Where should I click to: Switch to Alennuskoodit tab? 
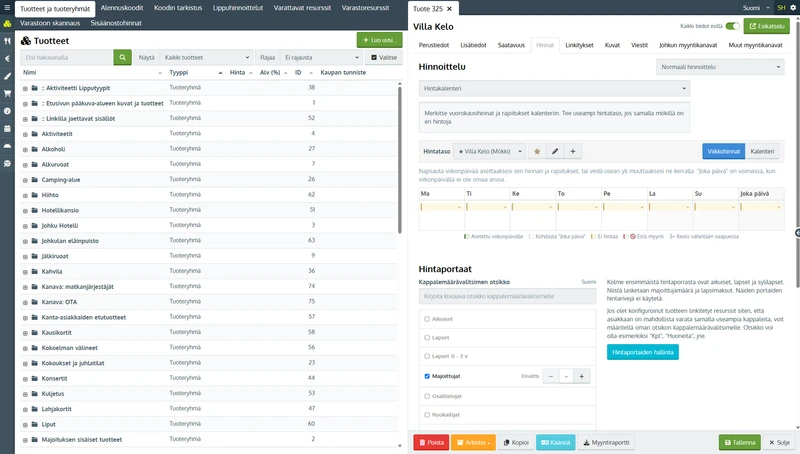pyautogui.click(x=122, y=8)
